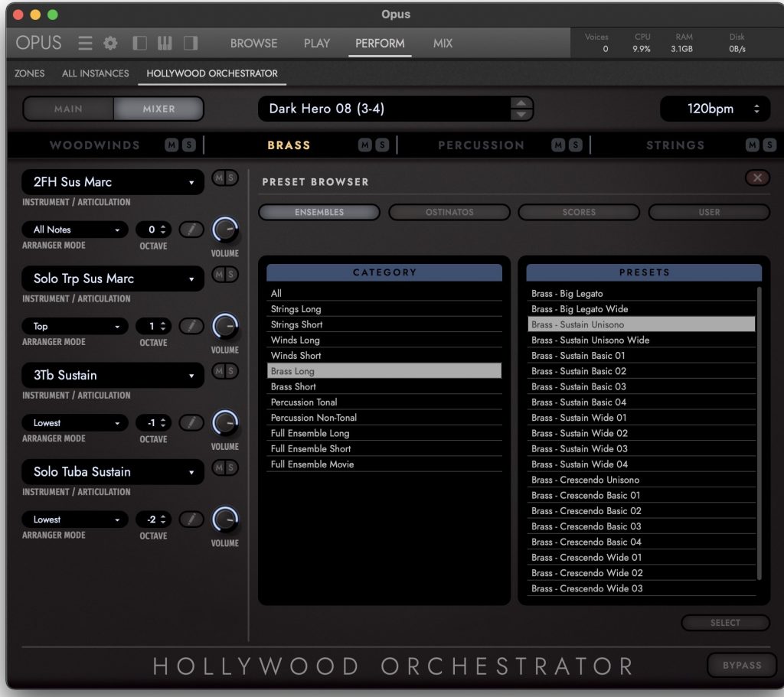The height and width of the screenshot is (697, 784).
Task: Open the 3Tb Sustain instrument dropdown
Action: pyautogui.click(x=113, y=375)
